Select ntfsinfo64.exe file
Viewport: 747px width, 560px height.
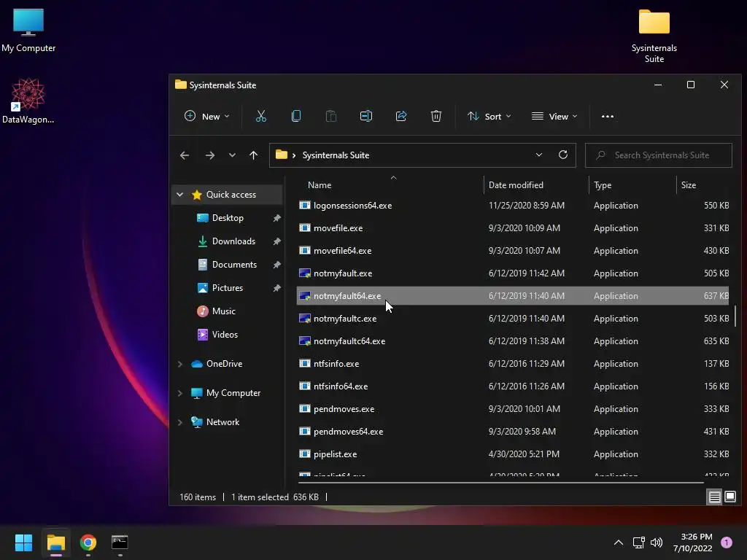pyautogui.click(x=513, y=386)
